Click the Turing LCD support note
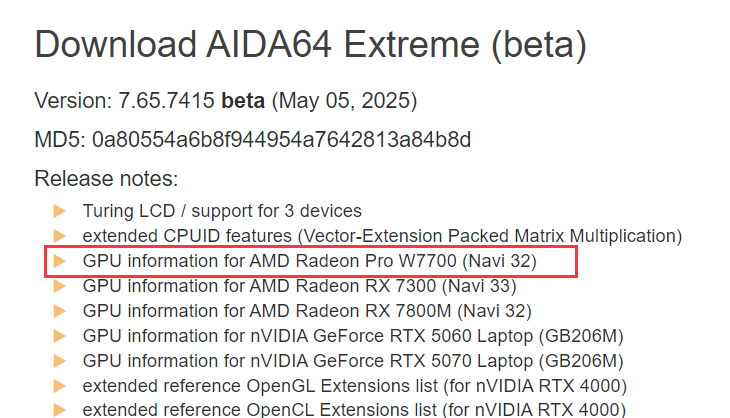 click(x=222, y=211)
